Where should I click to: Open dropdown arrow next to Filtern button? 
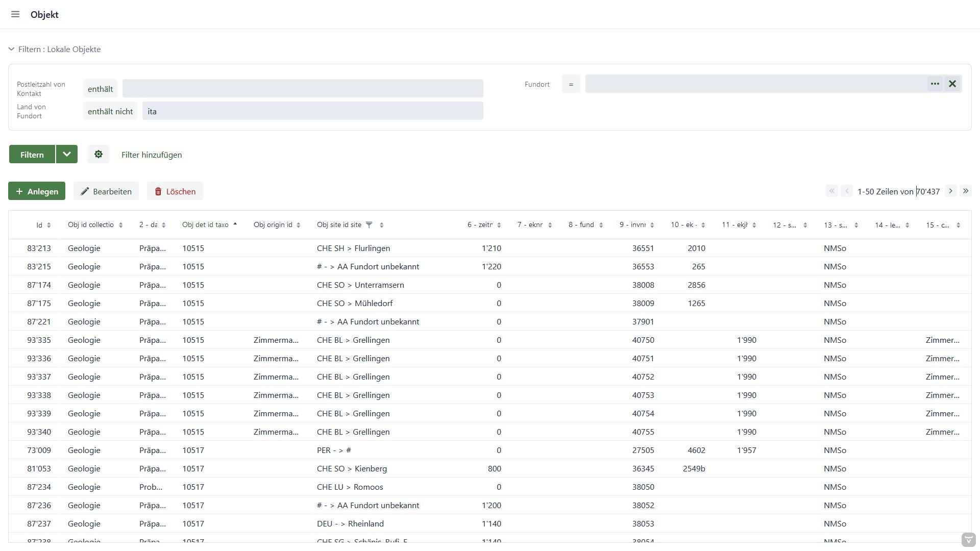(67, 154)
